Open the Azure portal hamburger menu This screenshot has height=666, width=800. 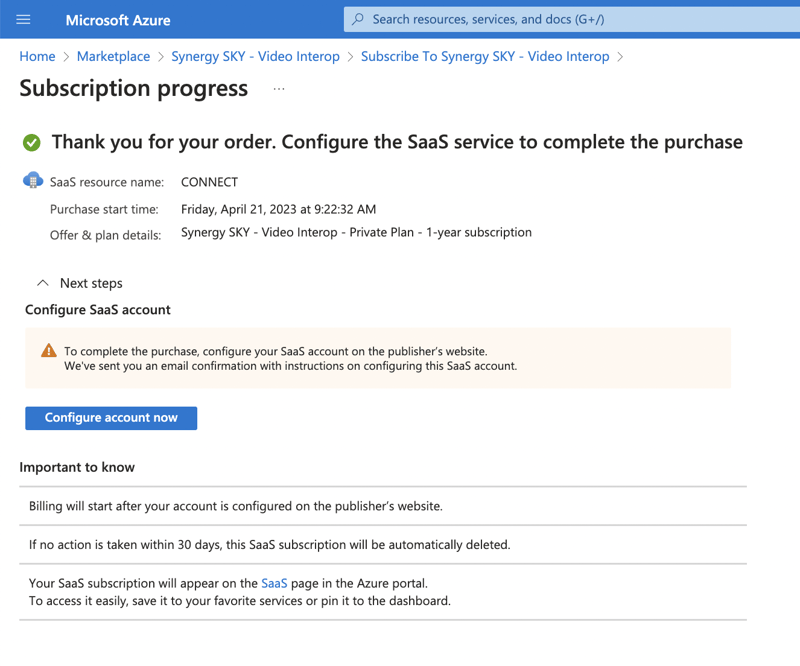click(23, 20)
